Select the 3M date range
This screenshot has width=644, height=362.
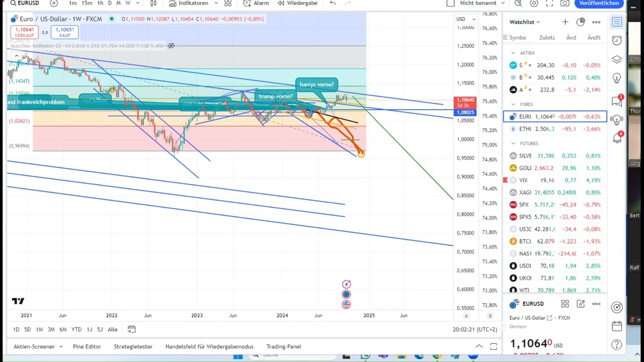(x=51, y=329)
